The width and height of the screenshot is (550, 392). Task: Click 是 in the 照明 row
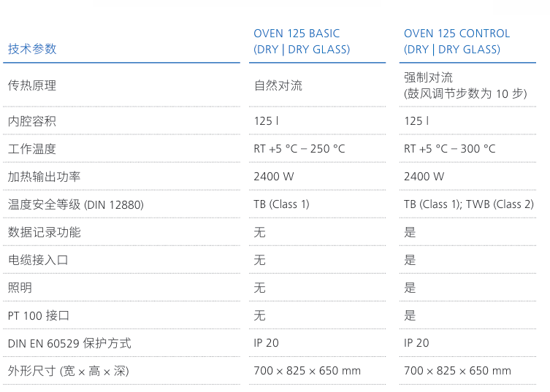pyautogui.click(x=410, y=288)
